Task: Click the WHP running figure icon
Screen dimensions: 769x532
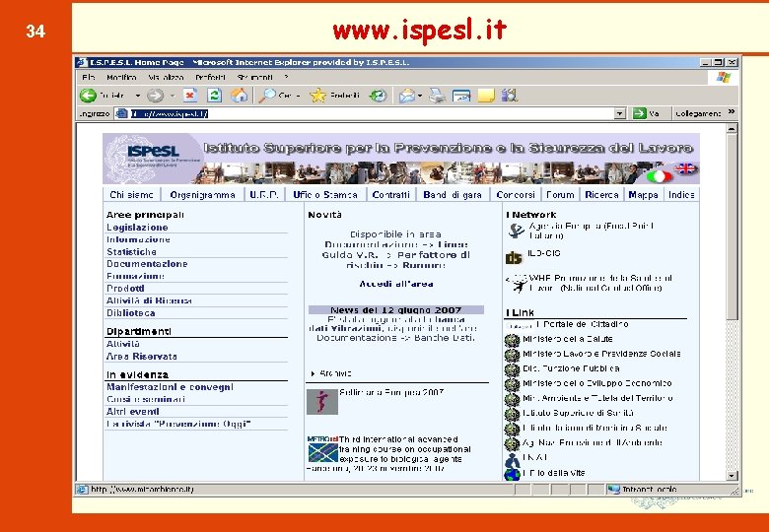Action: (x=517, y=284)
